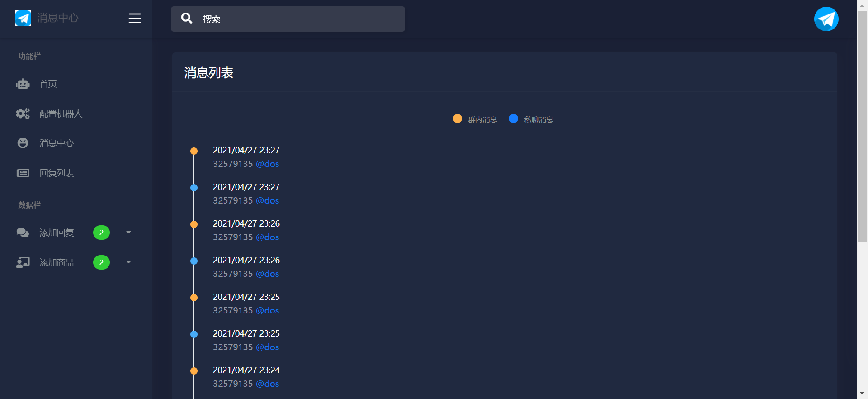The height and width of the screenshot is (399, 868).
Task: Toggle the 私聊消息 legend filter
Action: 538,119
